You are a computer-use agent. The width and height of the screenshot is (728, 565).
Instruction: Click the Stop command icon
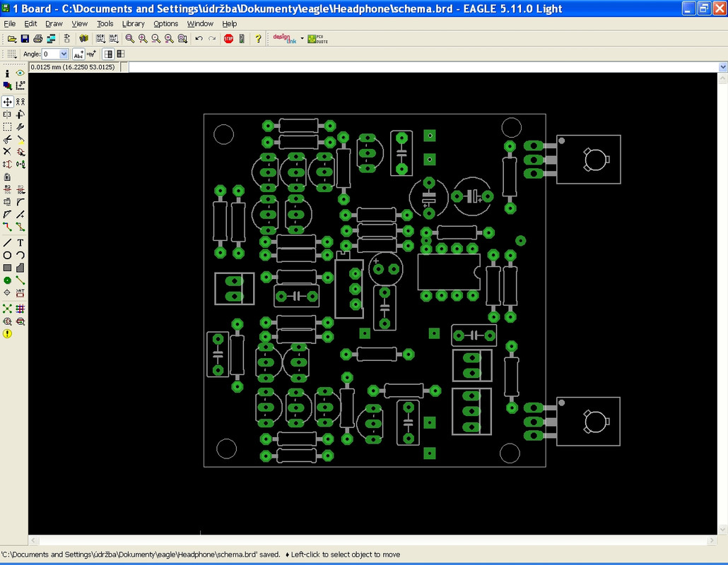coord(228,39)
